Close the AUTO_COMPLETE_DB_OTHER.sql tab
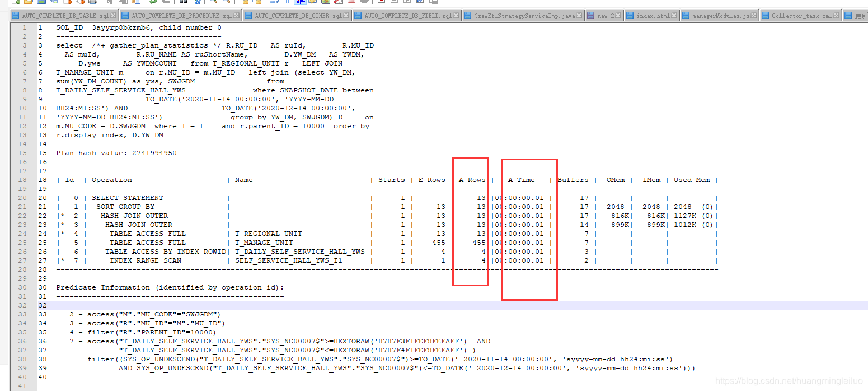The width and height of the screenshot is (868, 391). (x=347, y=16)
